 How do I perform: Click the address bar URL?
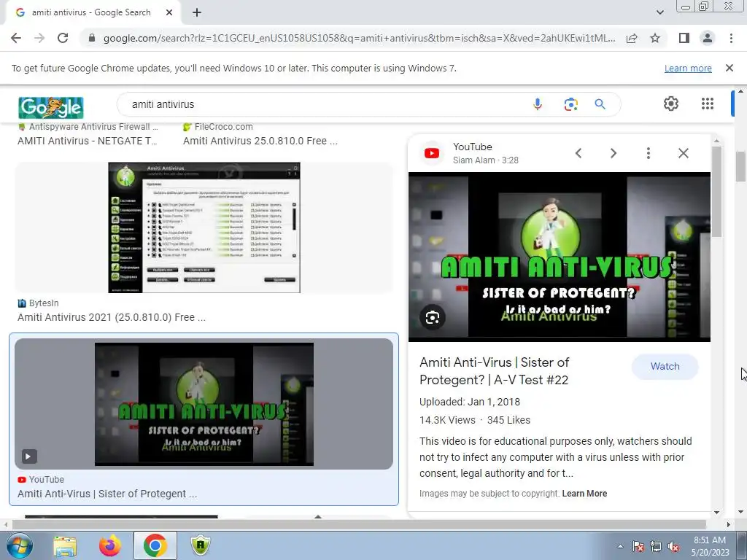click(359, 38)
